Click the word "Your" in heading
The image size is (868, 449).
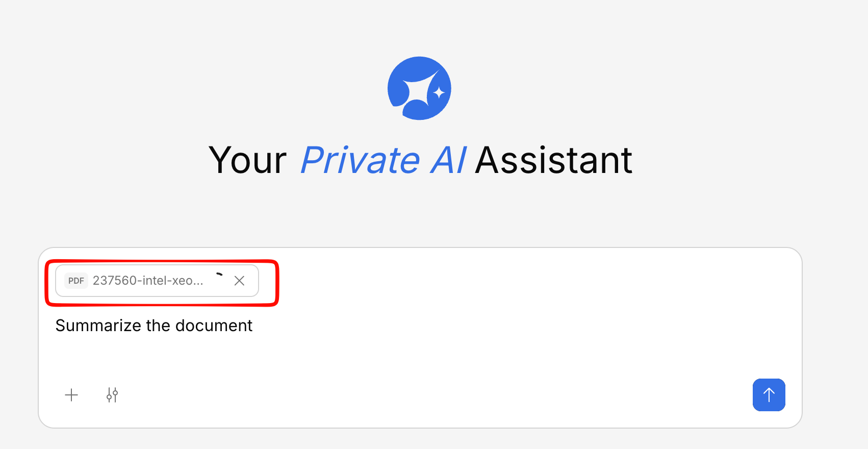[248, 160]
